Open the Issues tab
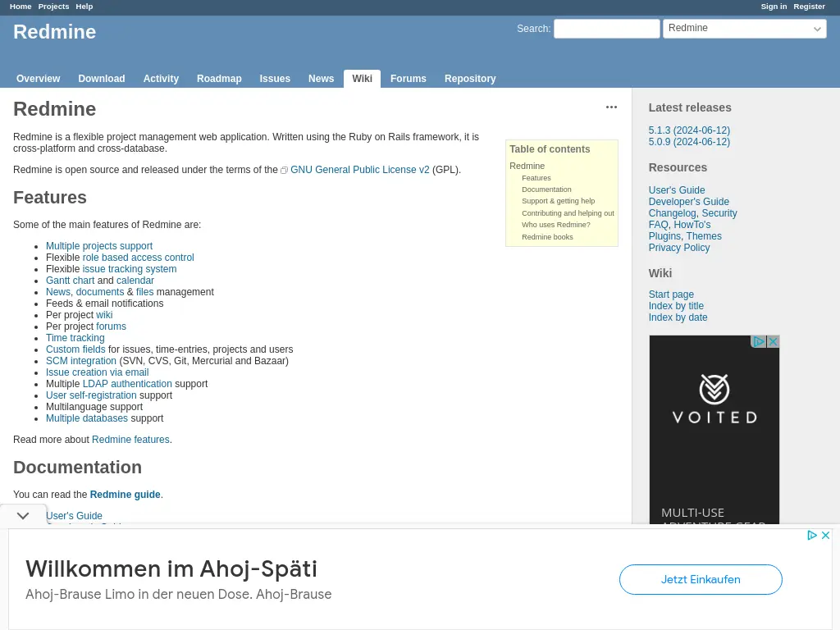Viewport: 840px width, 630px height. point(275,79)
